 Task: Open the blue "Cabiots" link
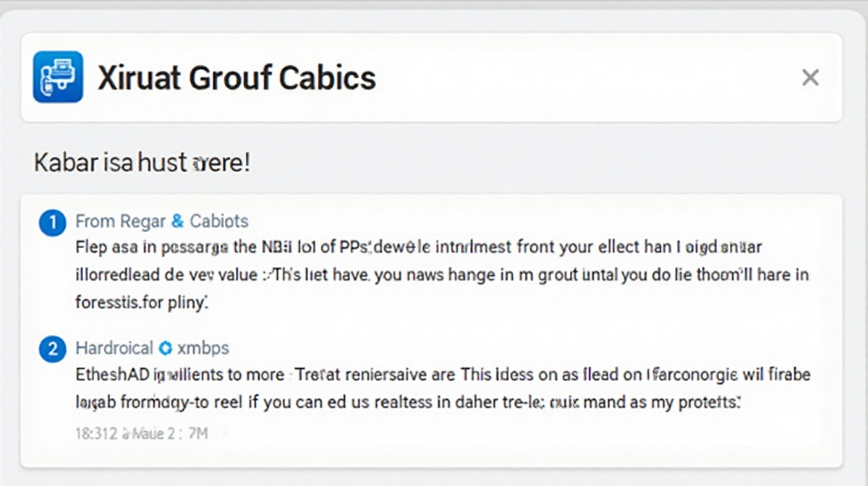218,221
